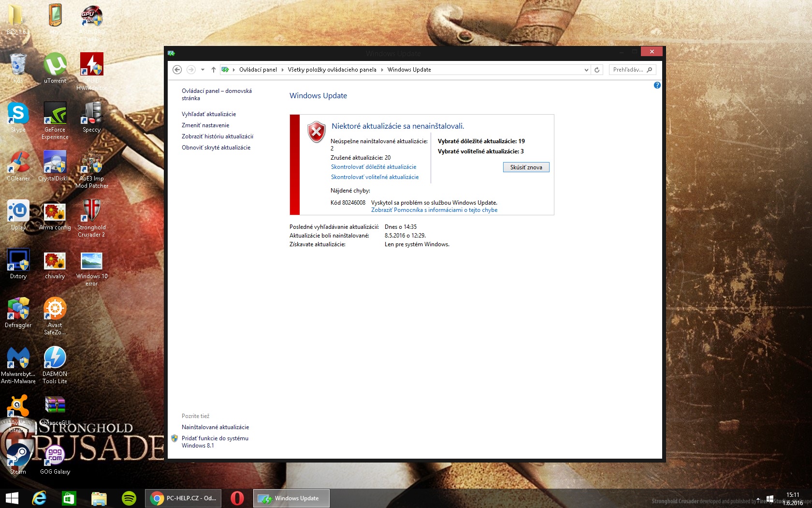The width and height of the screenshot is (812, 508).
Task: Click the Prehľadávať search field
Action: (628, 70)
